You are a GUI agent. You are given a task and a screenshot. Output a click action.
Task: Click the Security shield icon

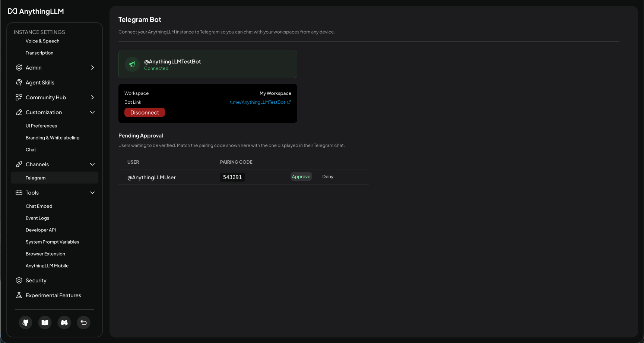pos(19,280)
